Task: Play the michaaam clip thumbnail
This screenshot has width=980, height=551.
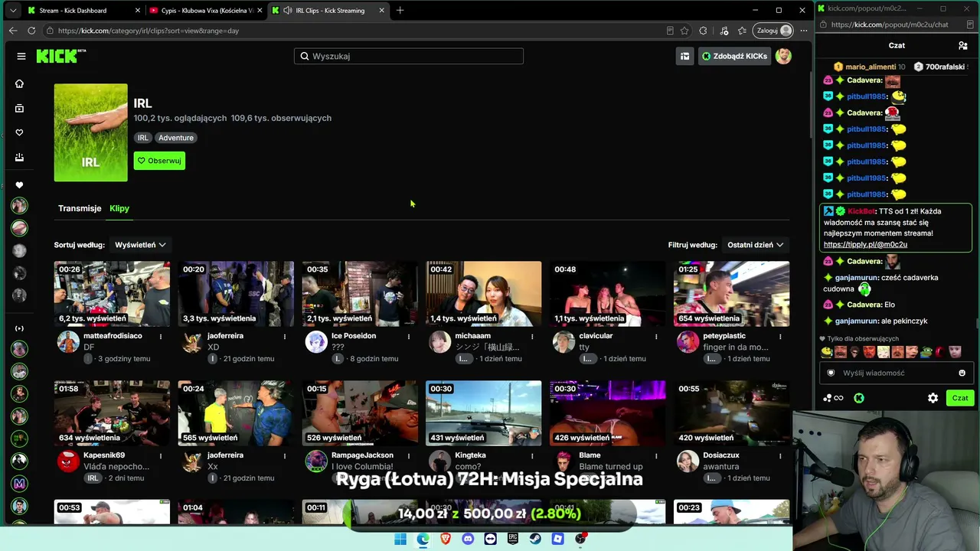Action: coord(484,294)
